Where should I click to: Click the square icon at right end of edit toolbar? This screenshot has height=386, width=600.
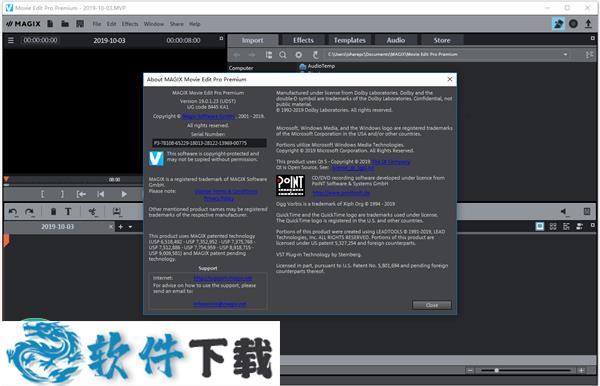pos(587,212)
